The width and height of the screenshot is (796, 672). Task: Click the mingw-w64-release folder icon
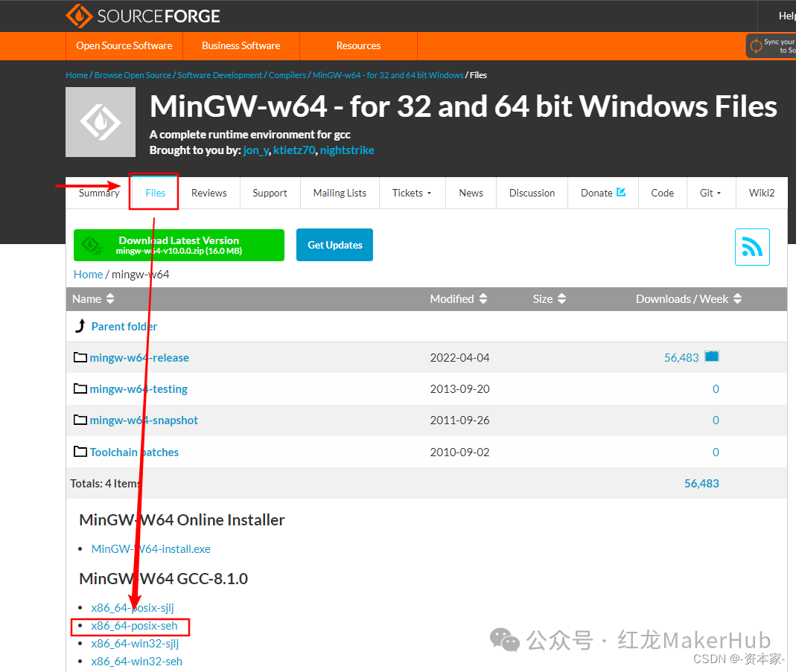(x=80, y=357)
